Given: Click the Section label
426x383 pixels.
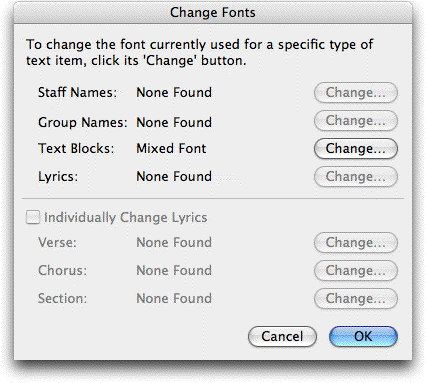Looking at the screenshot, I should pyautogui.click(x=62, y=298).
